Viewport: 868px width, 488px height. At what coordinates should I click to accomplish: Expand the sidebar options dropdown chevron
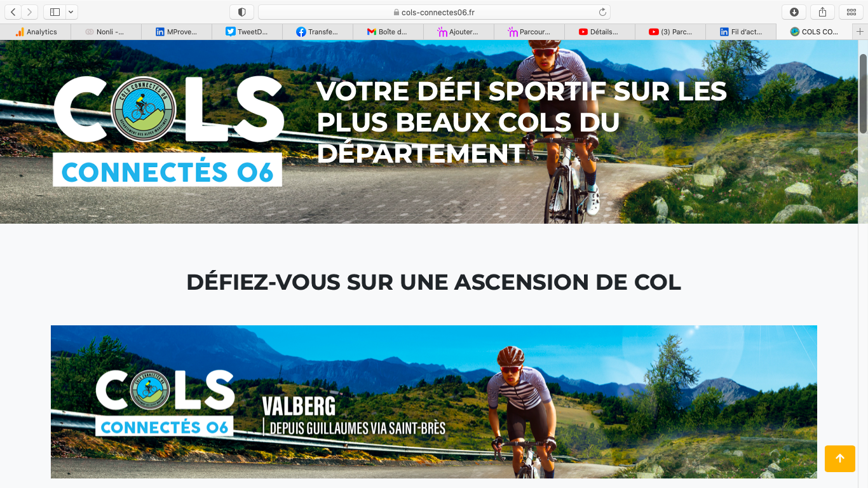72,12
